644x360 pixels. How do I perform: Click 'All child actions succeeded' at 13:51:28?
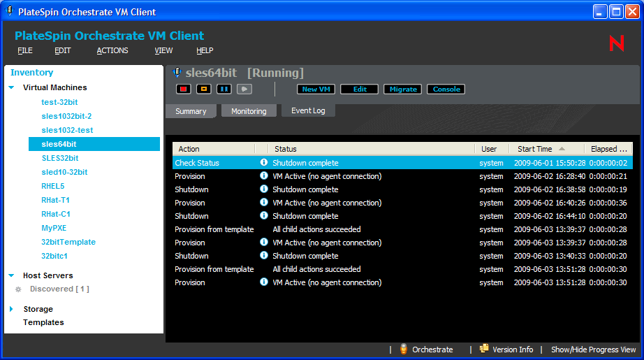316,269
